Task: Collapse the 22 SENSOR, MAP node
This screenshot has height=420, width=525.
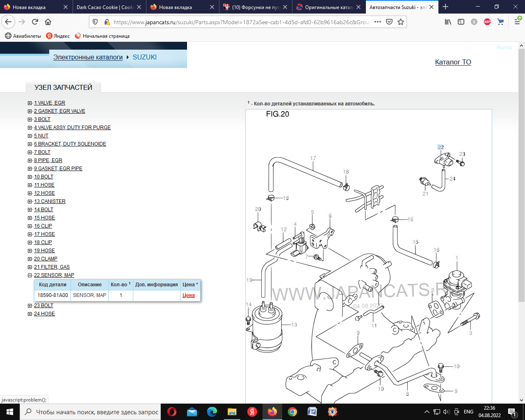Action: [x=30, y=275]
